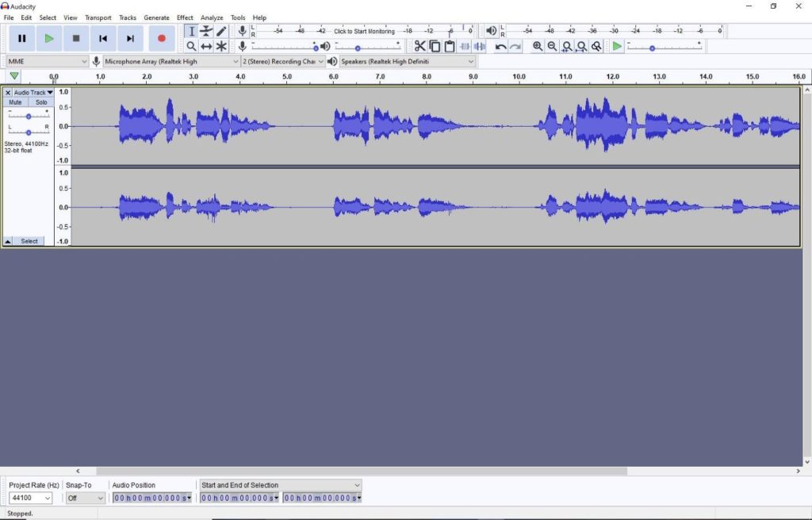Open the Generate menu

click(x=156, y=17)
